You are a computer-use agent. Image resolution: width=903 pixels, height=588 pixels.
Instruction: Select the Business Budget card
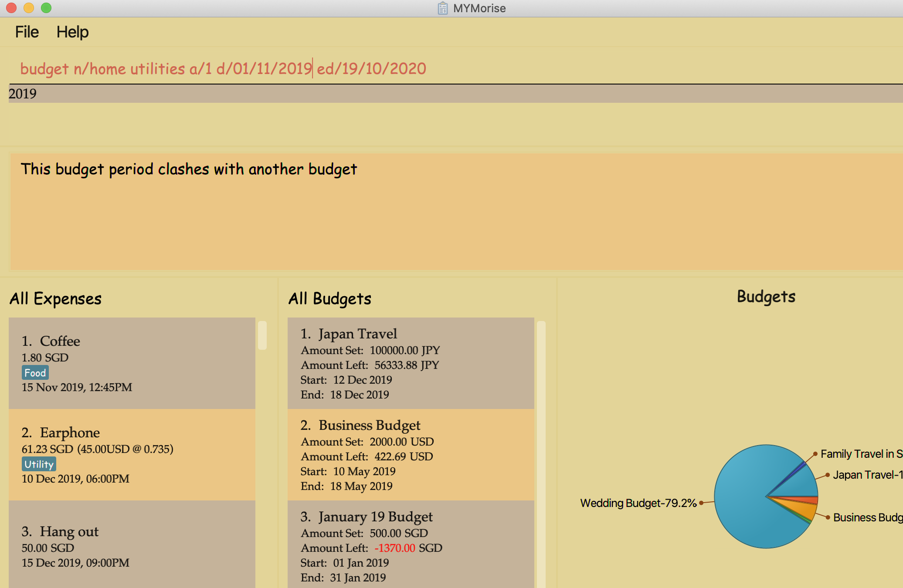[411, 454]
